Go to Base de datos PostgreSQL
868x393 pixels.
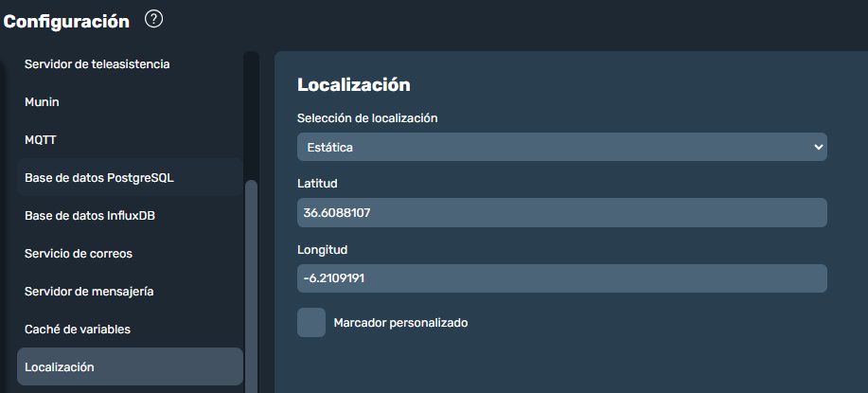(x=130, y=178)
